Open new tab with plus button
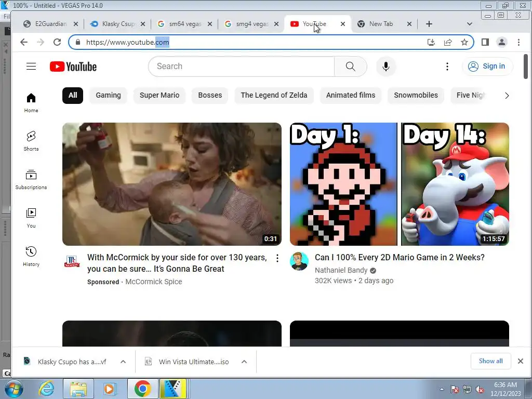Viewport: 532px width, 399px height. (429, 24)
